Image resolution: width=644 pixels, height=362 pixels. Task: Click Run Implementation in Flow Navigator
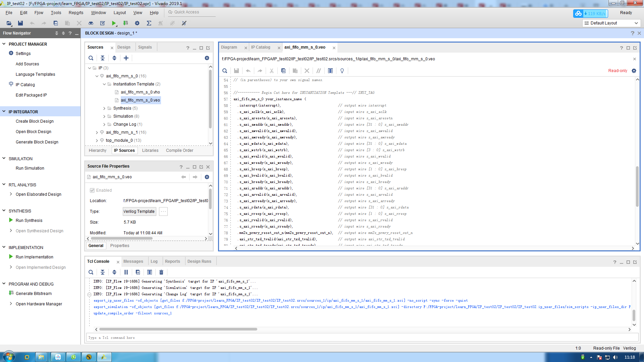click(x=34, y=257)
